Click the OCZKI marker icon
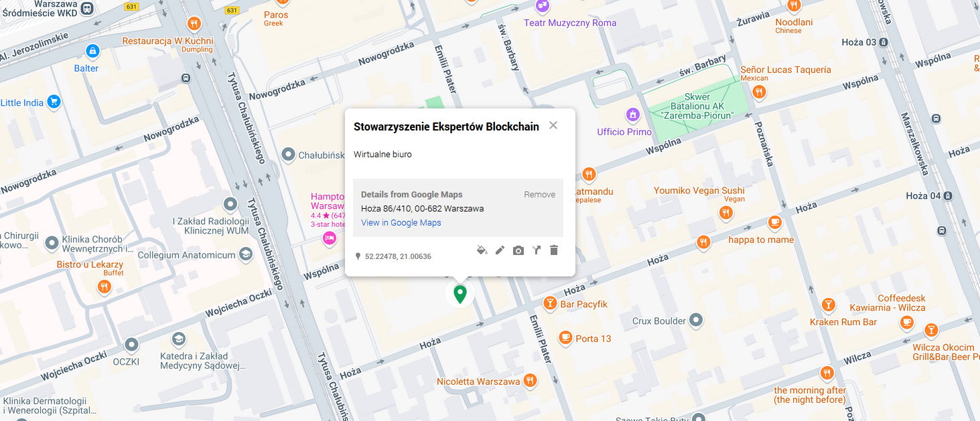 [x=131, y=345]
